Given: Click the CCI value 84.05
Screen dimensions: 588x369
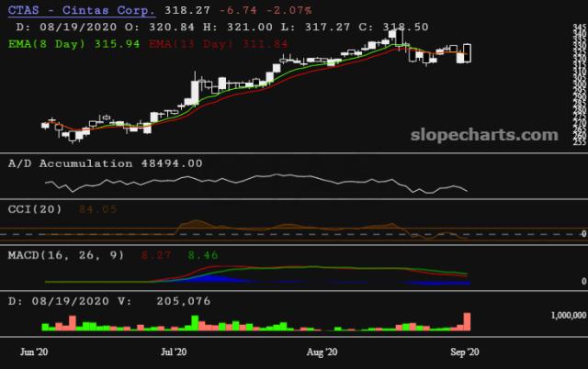Looking at the screenshot, I should tap(97, 209).
